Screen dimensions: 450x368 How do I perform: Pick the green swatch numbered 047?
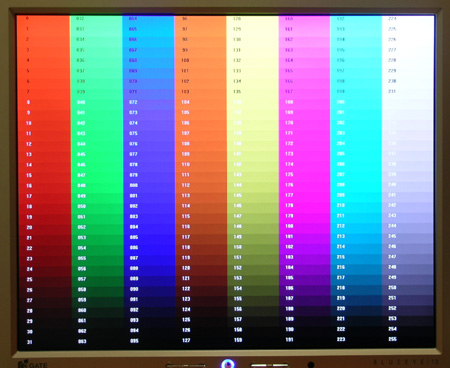point(97,175)
